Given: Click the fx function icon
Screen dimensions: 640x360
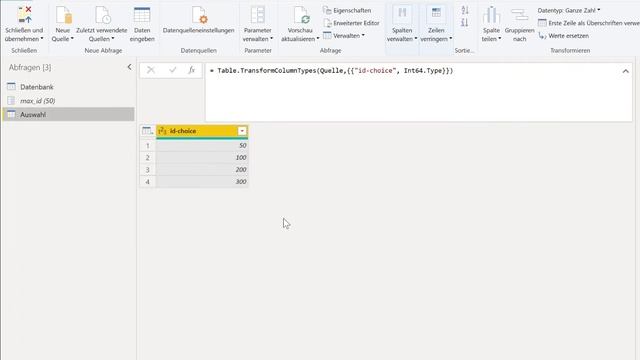Looking at the screenshot, I should [191, 70].
